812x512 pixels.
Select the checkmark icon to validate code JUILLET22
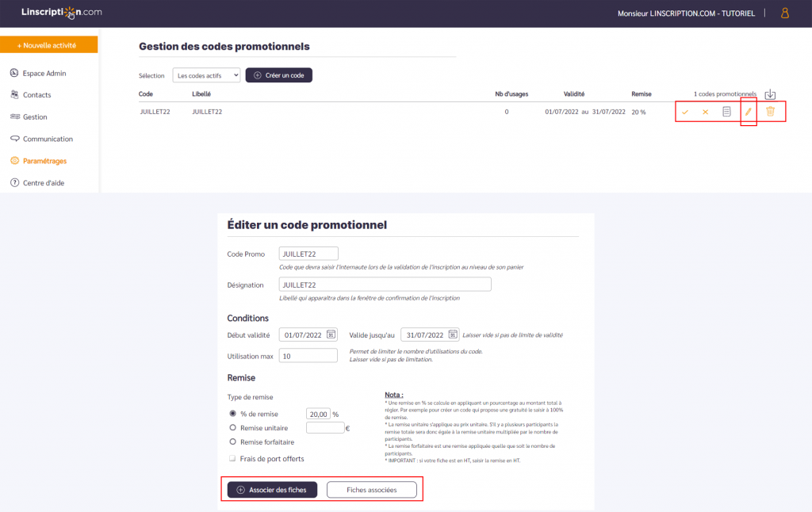(685, 112)
